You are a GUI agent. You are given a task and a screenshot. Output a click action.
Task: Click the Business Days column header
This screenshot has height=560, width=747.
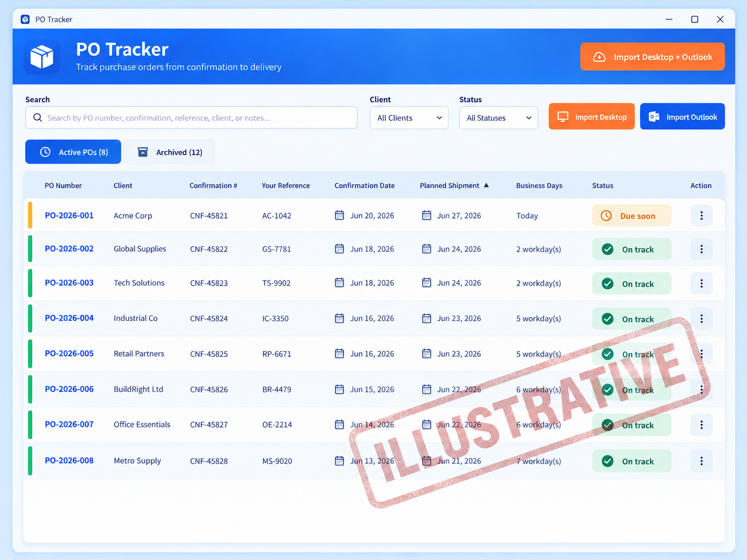click(x=539, y=186)
